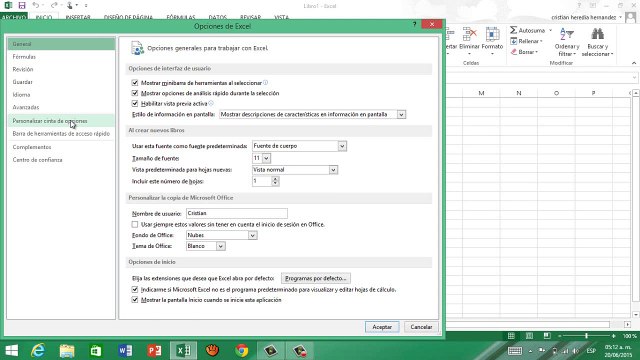Select Personalizar cinta de opciones category
Image resolution: width=640 pixels, height=360 pixels.
click(x=61, y=121)
